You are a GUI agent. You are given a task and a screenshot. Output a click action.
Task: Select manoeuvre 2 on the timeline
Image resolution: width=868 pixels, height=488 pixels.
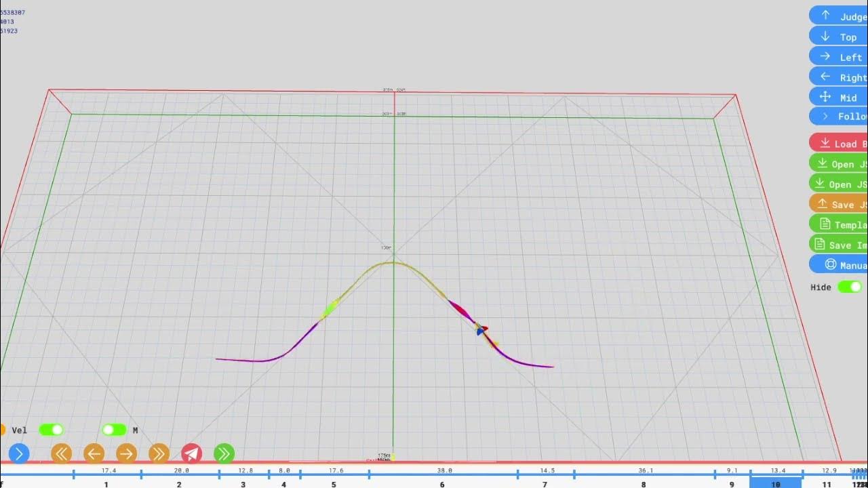tap(179, 483)
